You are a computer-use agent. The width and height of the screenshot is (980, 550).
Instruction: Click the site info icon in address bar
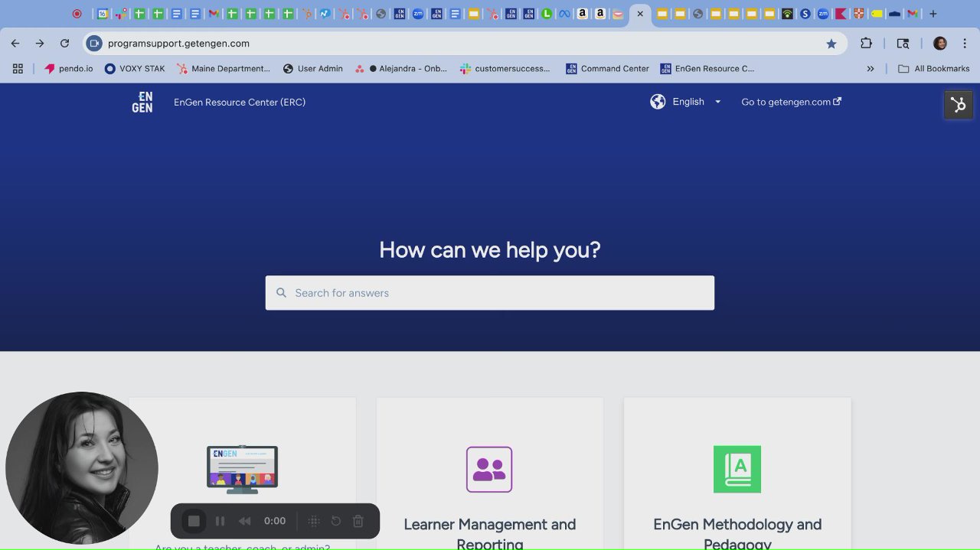pos(94,44)
